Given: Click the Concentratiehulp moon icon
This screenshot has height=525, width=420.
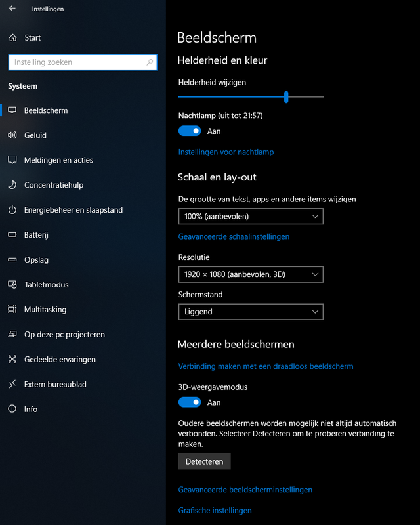Looking at the screenshot, I should coord(12,184).
